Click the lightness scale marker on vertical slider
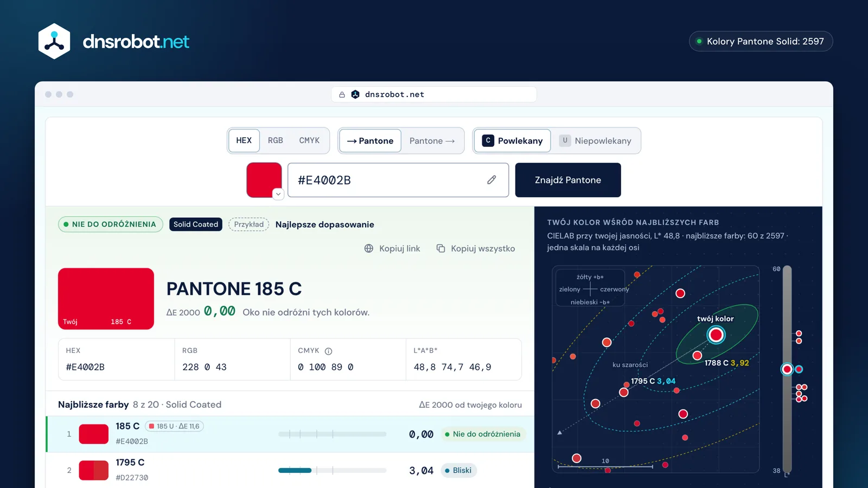This screenshot has height=488, width=868. pos(787,369)
